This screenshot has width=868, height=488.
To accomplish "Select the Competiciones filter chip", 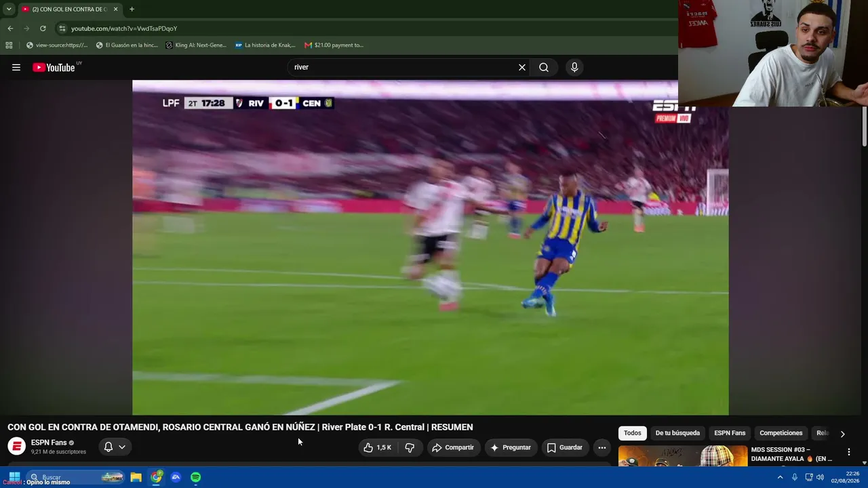I will (781, 433).
